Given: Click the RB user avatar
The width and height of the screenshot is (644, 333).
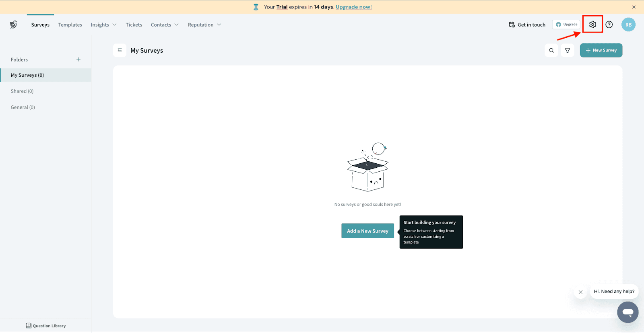Looking at the screenshot, I should pos(628,25).
